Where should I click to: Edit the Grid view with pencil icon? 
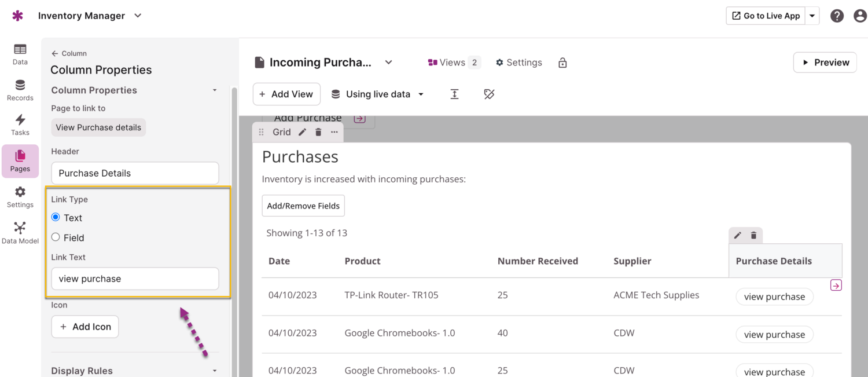302,132
